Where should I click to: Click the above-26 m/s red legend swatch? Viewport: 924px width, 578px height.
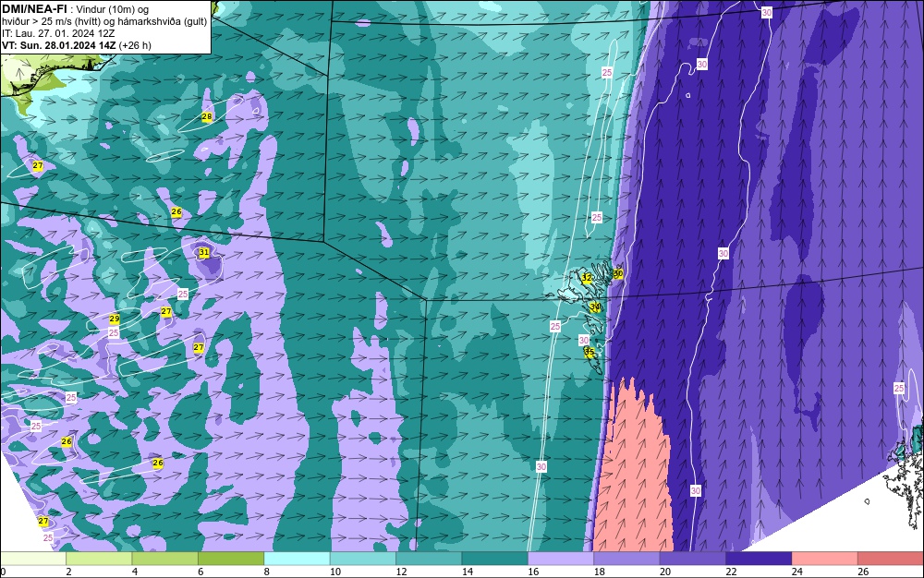[x=891, y=559]
